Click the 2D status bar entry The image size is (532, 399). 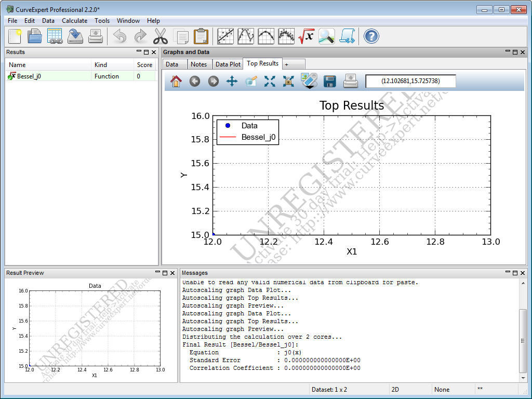(395, 390)
